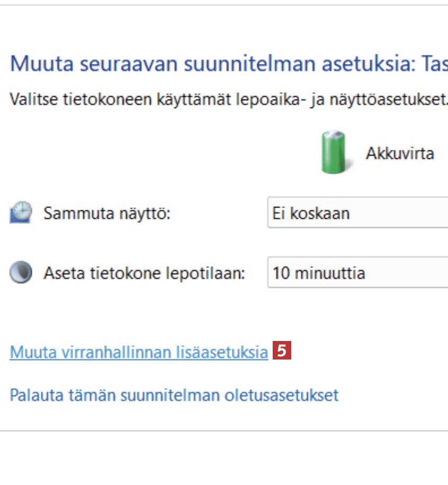Click the horizontal divider below the restore link
This screenshot has height=485, width=448.
click(x=224, y=430)
